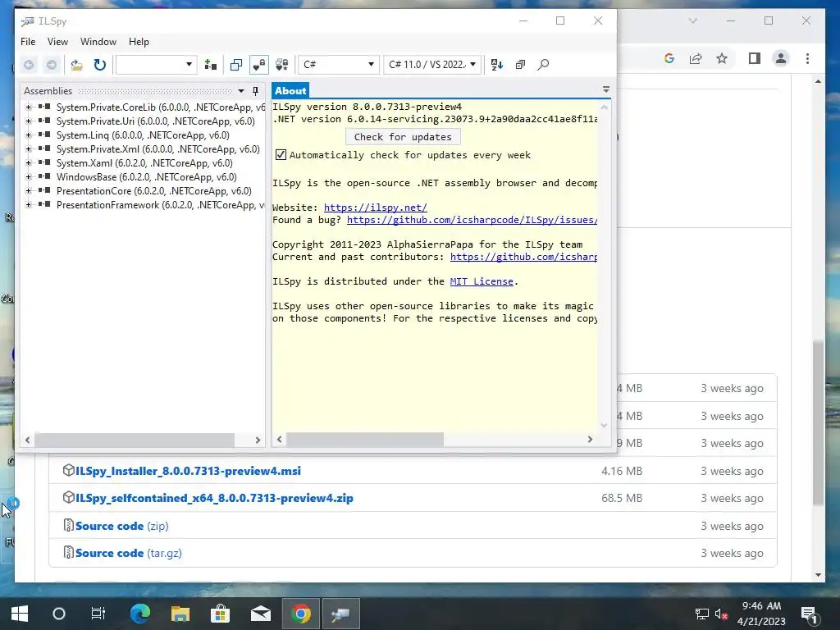Viewport: 840px width, 630px height.
Task: Expand the System.Xaml assembly node
Action: click(29, 163)
